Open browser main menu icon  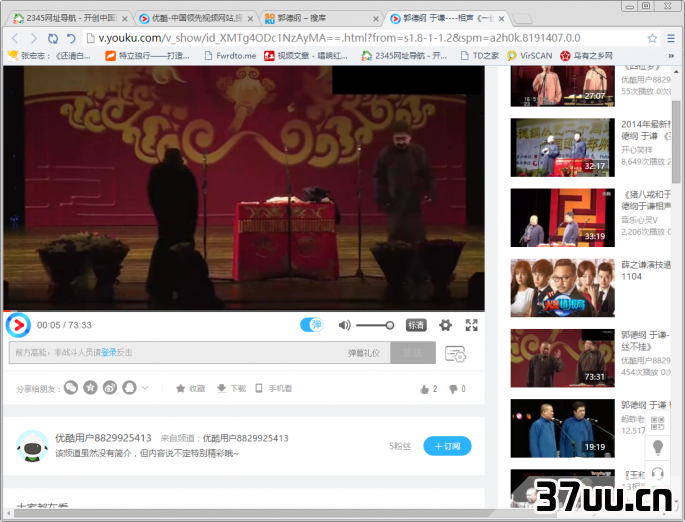(671, 38)
